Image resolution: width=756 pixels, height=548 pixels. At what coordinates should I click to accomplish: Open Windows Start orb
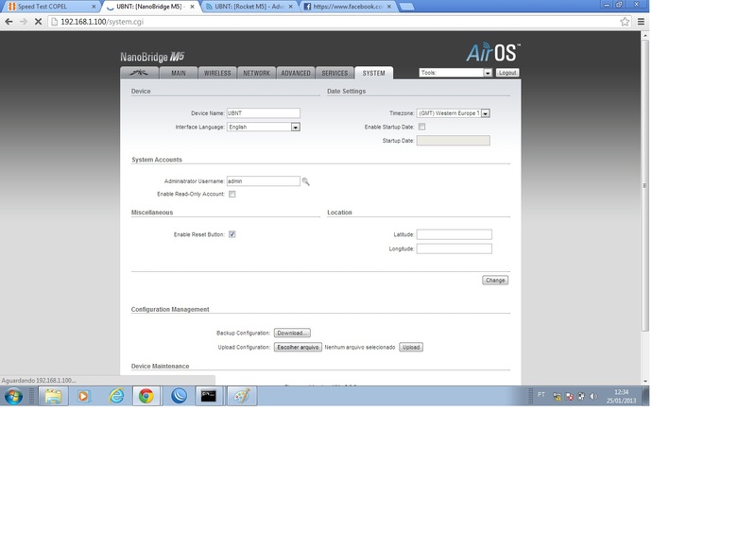point(13,396)
